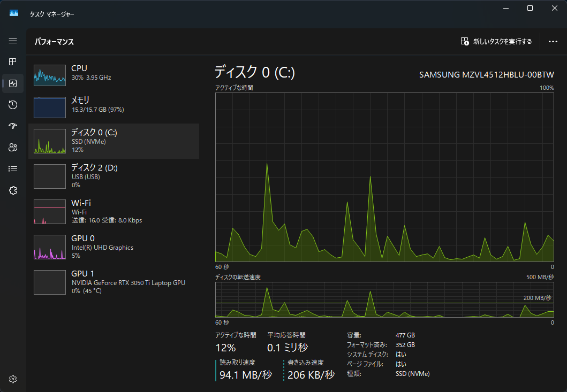This screenshot has width=567, height=392.
Task: Select the Performance page icon
Action: tap(13, 83)
